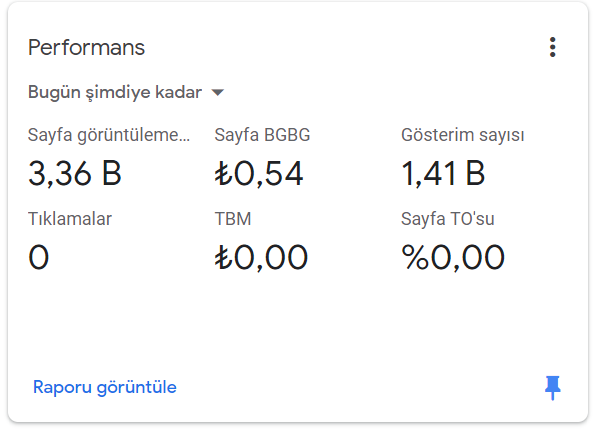Click the Performans card title

86,48
